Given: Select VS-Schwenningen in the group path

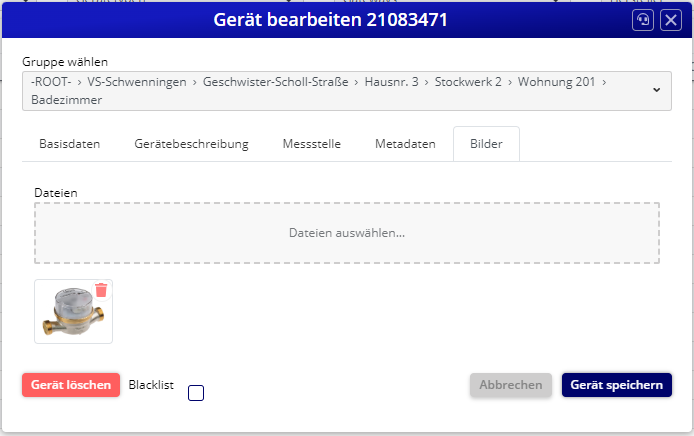Looking at the screenshot, I should coord(139,82).
